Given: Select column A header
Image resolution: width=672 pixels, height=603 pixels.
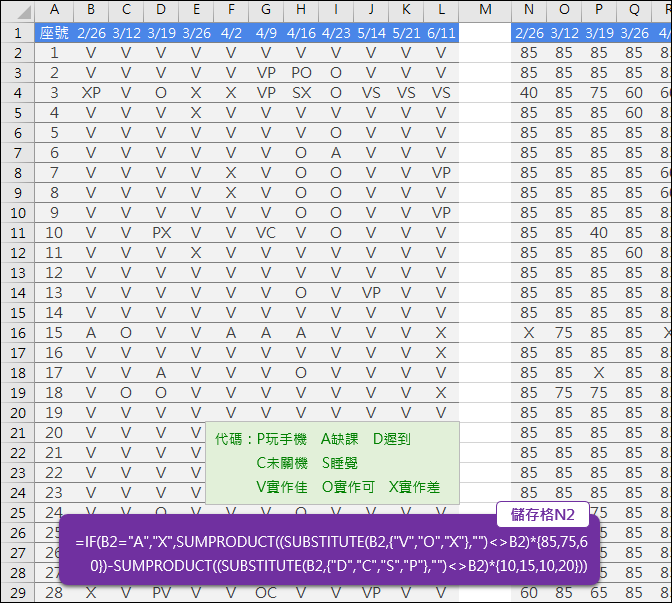Looking at the screenshot, I should (54, 11).
